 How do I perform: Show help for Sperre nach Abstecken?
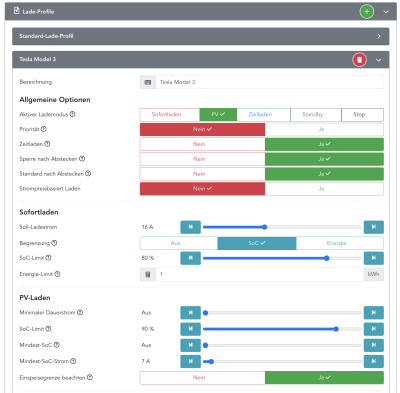(82, 159)
